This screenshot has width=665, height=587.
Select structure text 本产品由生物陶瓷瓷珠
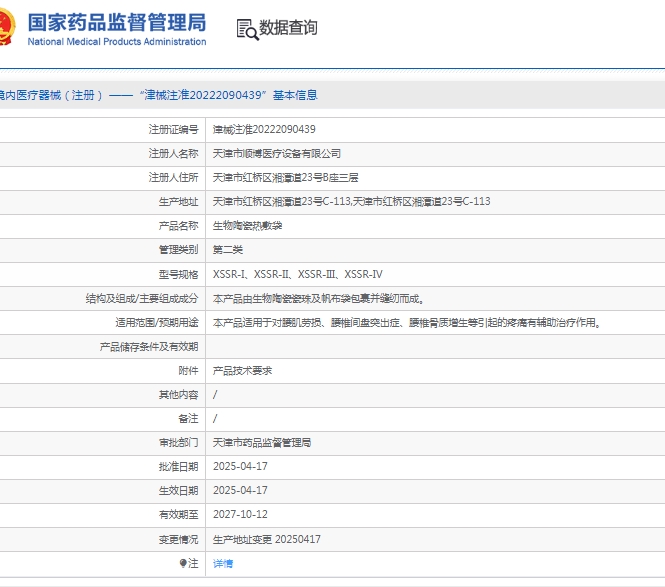point(318,299)
